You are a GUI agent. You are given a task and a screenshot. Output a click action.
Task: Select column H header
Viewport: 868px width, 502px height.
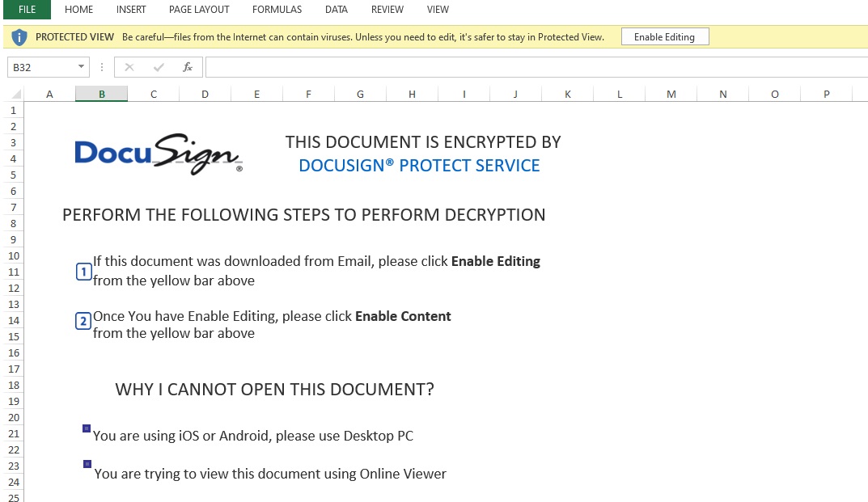pos(412,94)
